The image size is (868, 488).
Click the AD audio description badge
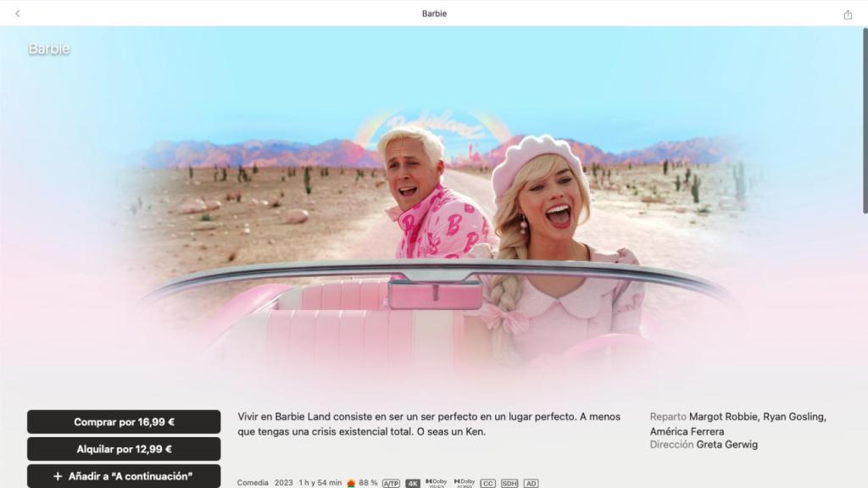(x=531, y=483)
